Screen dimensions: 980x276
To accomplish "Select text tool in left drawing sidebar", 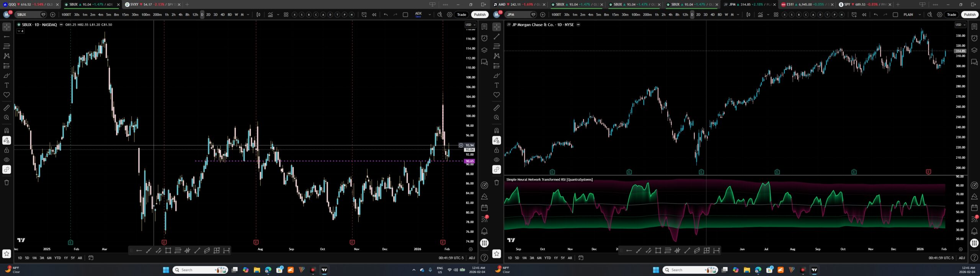I will click(x=7, y=85).
